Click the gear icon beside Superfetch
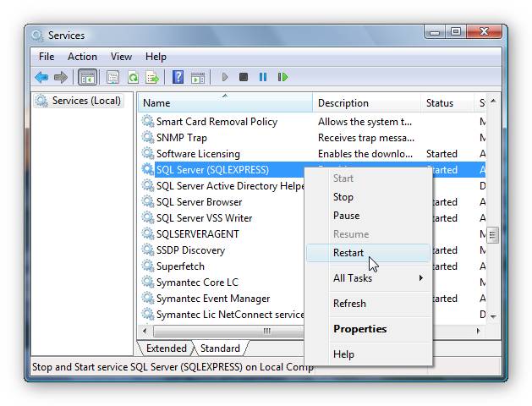 [147, 266]
